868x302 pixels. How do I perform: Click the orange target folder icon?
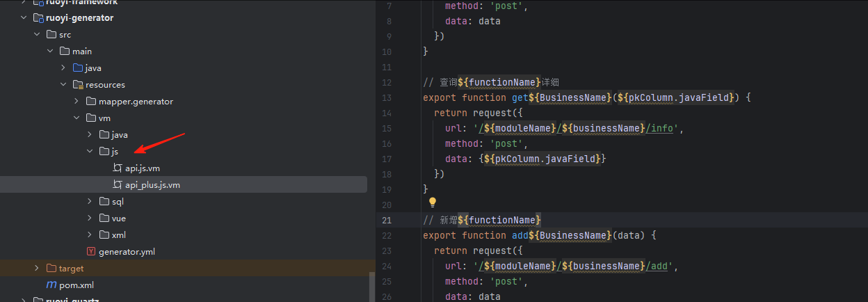(x=51, y=269)
